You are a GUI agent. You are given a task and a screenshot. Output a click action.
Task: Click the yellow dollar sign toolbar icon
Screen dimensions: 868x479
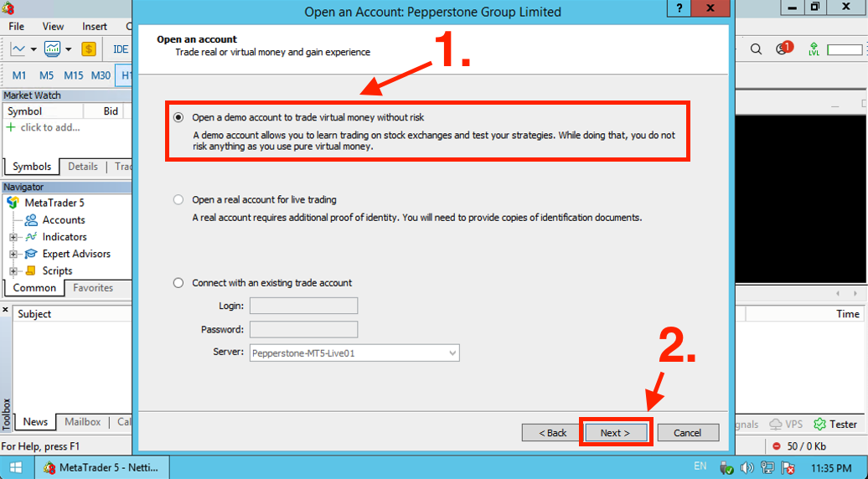89,49
